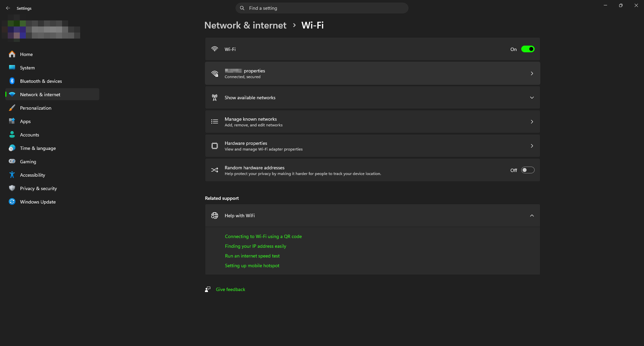
Task: Click the Accounts person icon
Action: (12, 134)
